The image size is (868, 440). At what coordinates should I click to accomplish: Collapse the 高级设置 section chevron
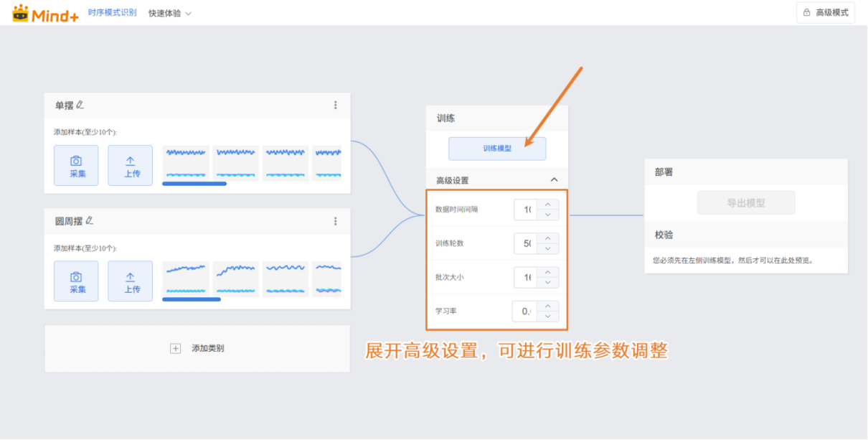(554, 180)
